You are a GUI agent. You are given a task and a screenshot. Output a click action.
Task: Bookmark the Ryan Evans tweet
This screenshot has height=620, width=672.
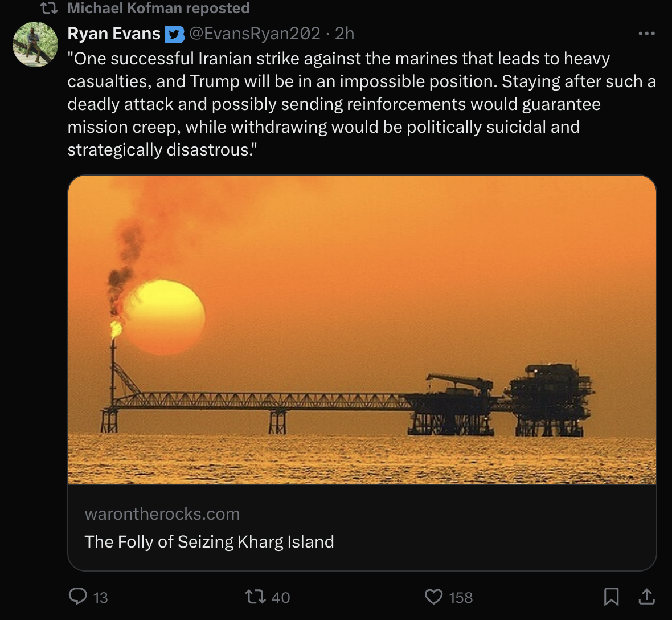[611, 597]
